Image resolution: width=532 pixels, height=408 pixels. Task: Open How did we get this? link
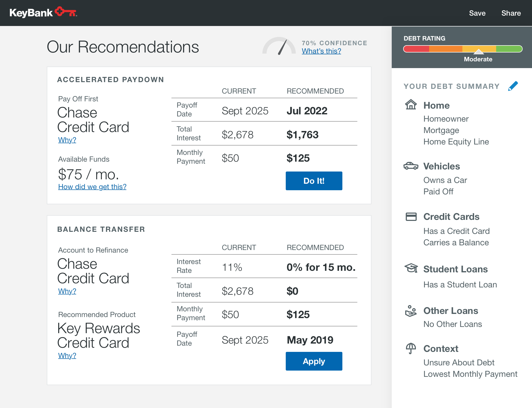tap(92, 187)
